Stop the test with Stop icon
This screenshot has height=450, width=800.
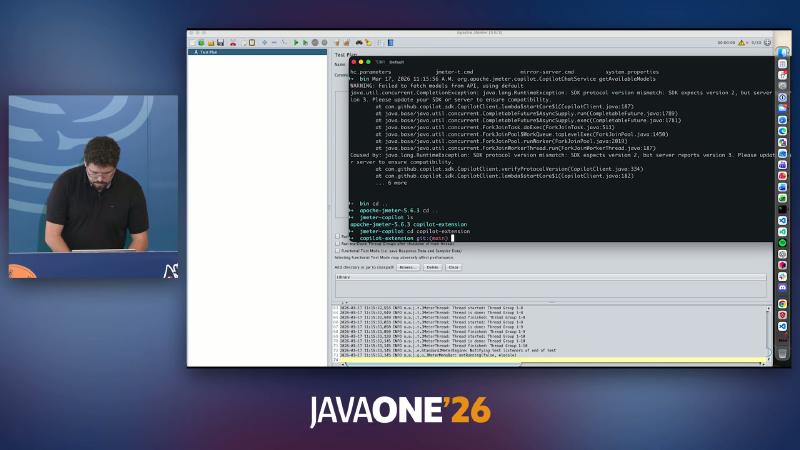315,43
